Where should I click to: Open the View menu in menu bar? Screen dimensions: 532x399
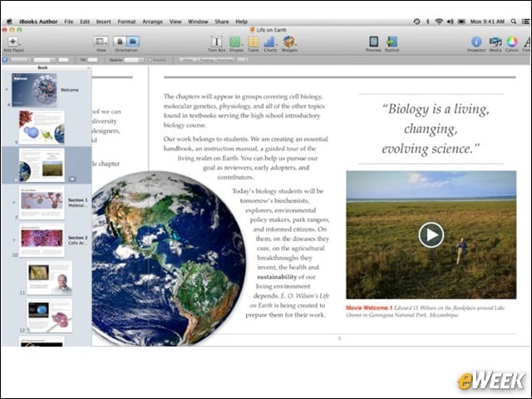pyautogui.click(x=175, y=22)
